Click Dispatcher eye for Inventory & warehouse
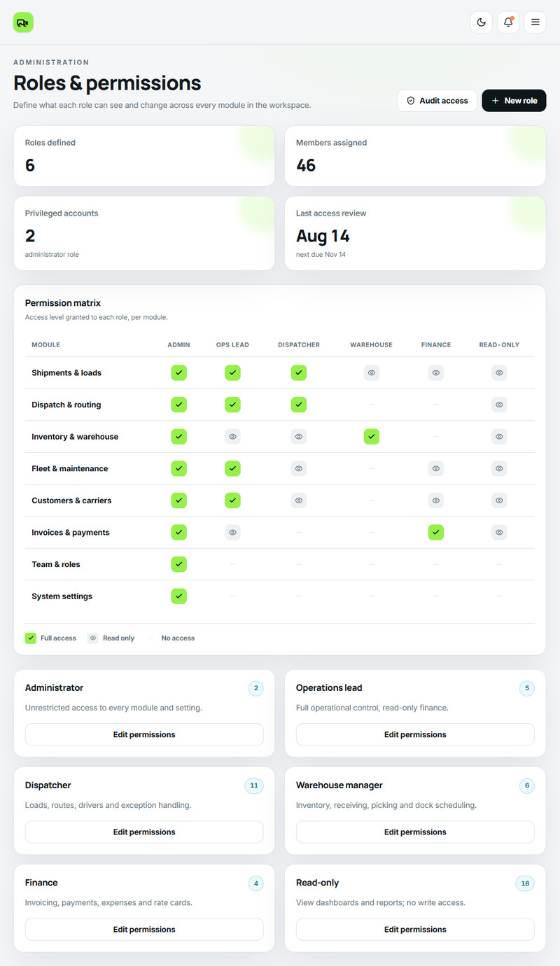The height and width of the screenshot is (966, 560). (299, 437)
